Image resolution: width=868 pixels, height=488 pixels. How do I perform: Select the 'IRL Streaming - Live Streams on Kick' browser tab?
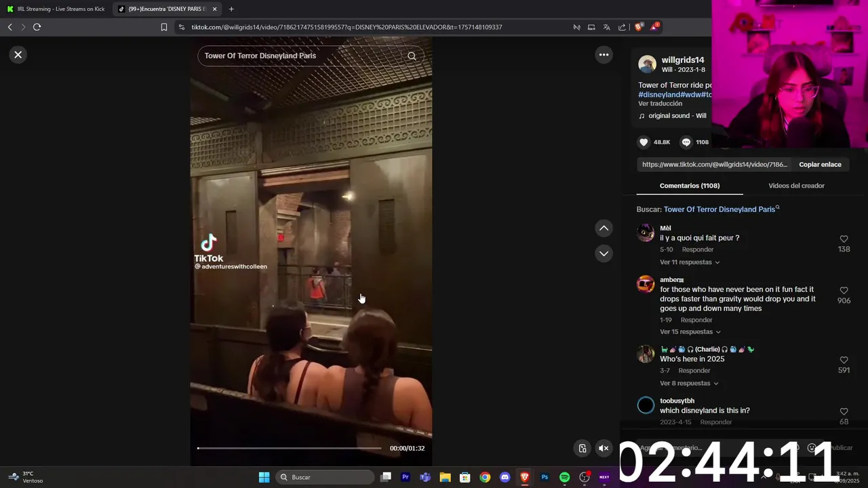tap(56, 9)
